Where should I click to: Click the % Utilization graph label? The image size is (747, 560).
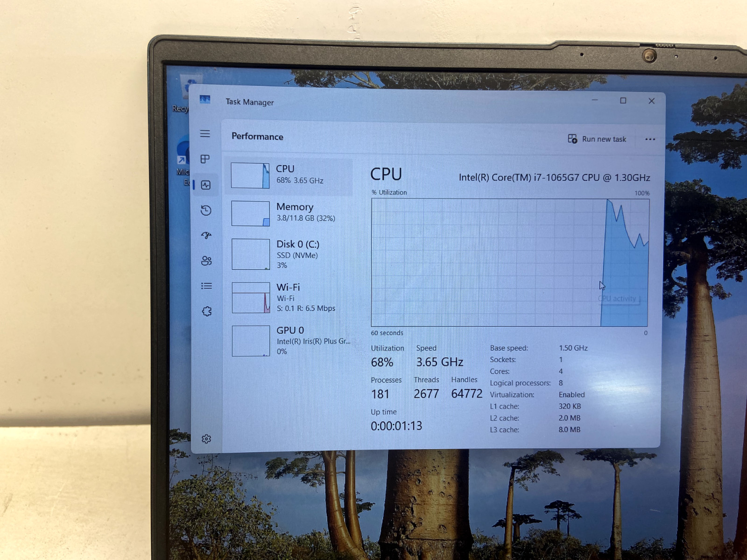(x=389, y=192)
